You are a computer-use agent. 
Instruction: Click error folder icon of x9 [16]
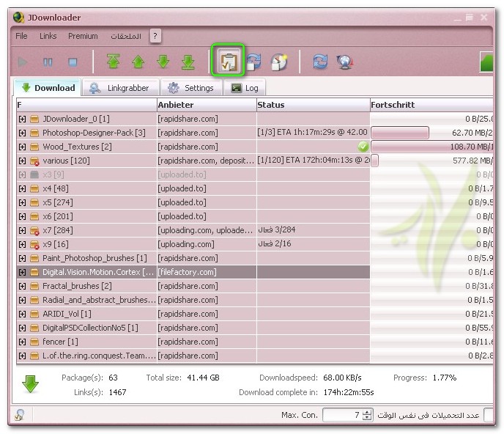click(34, 245)
